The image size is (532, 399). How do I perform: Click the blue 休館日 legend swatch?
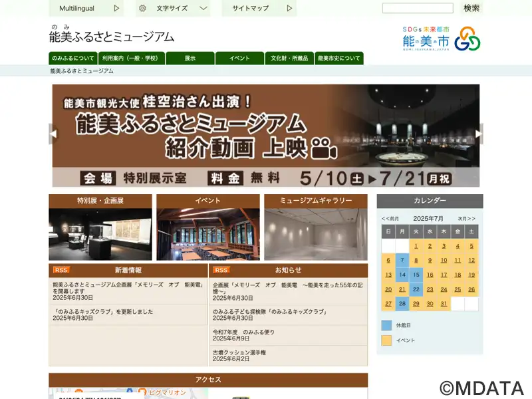386,325
